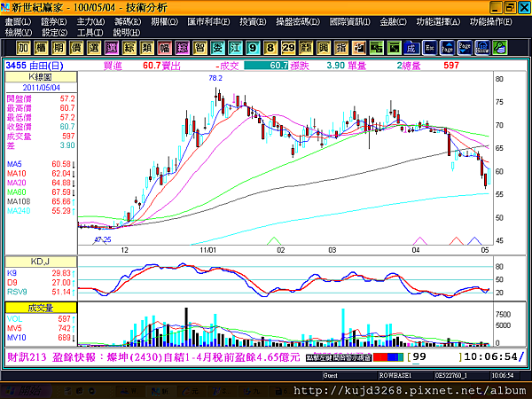
Task: Click the scrolling news ticker text
Action: coord(153,357)
